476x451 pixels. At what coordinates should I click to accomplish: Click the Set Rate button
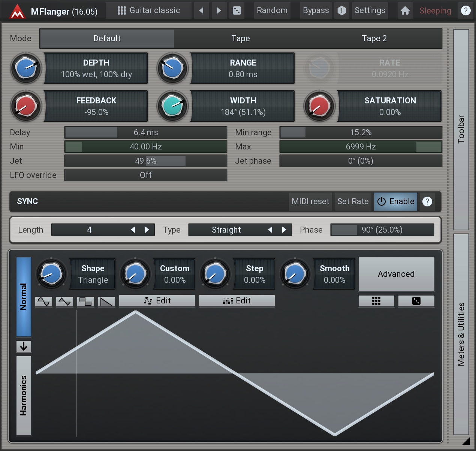[353, 202]
